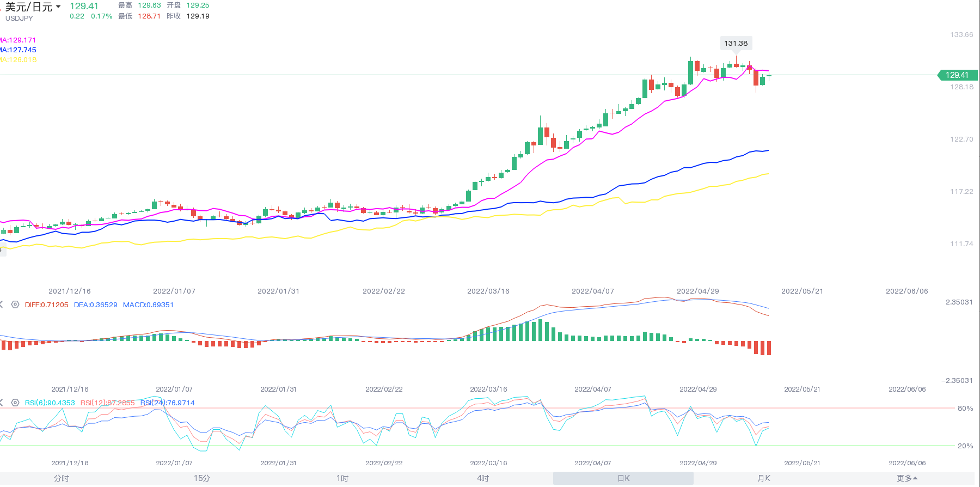
Task: Click the green 129.41 current price tag
Action: pyautogui.click(x=957, y=75)
